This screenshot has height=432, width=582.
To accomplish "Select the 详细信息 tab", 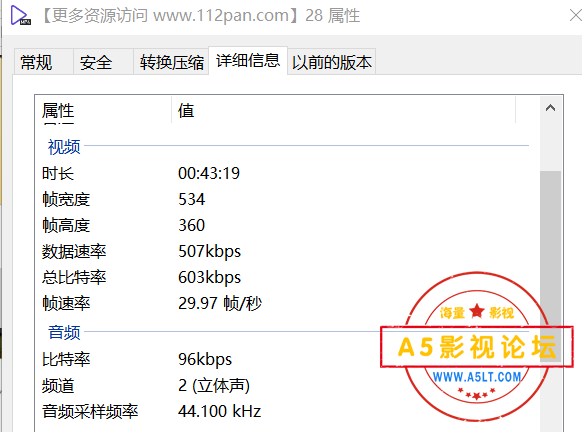I will pos(248,60).
